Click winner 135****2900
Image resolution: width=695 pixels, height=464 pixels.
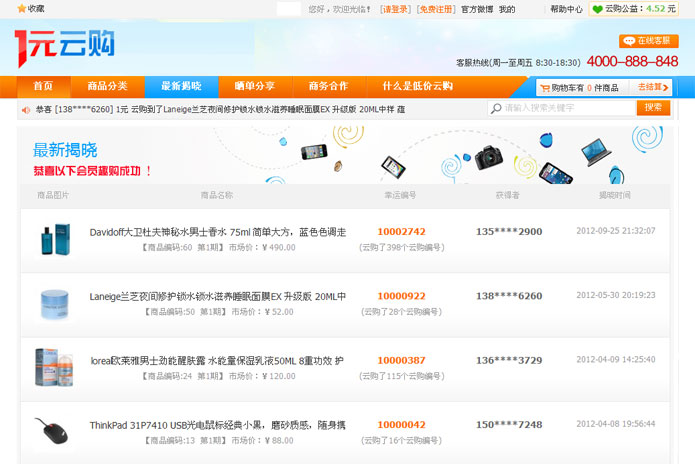[509, 232]
